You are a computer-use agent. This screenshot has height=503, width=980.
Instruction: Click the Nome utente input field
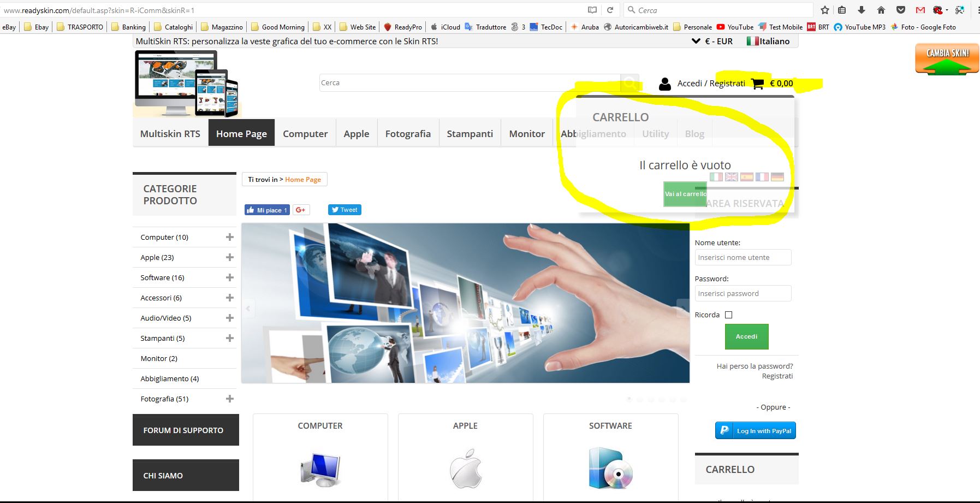click(x=743, y=257)
